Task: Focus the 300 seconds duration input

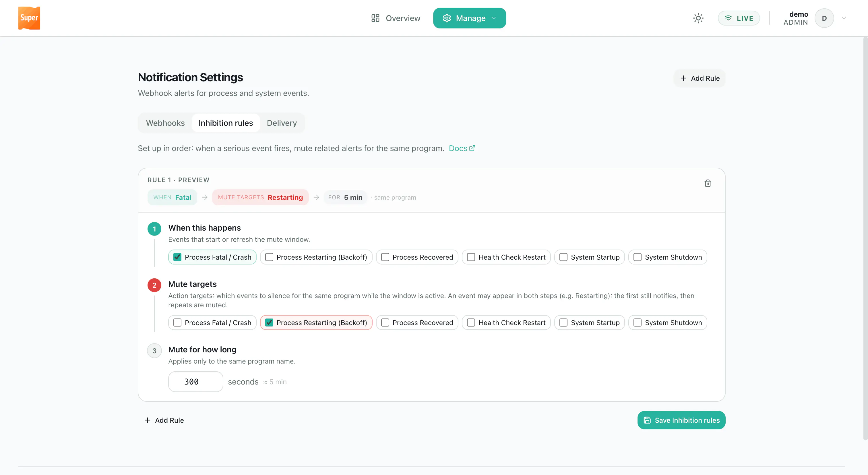Action: [195, 382]
